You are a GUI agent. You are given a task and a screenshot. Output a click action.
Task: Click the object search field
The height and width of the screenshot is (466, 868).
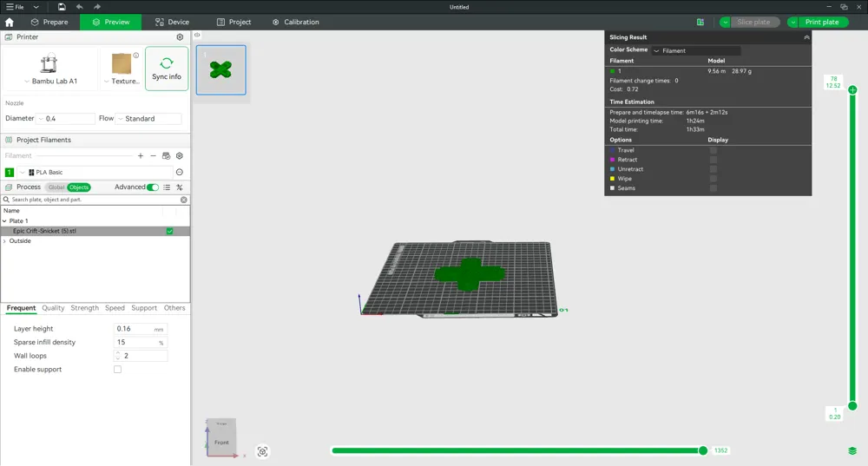(x=94, y=200)
